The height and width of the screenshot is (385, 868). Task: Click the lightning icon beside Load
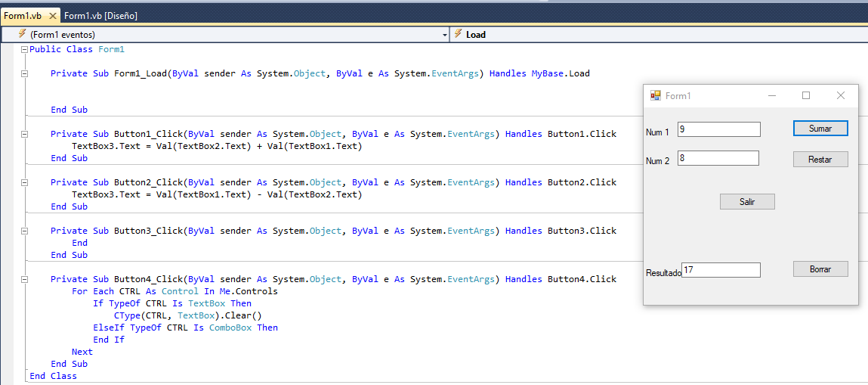(458, 34)
